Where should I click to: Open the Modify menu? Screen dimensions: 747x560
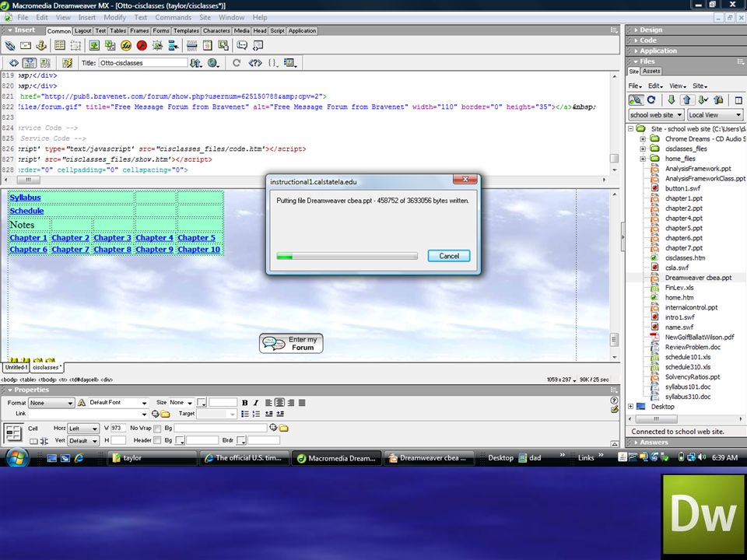[x=115, y=18]
